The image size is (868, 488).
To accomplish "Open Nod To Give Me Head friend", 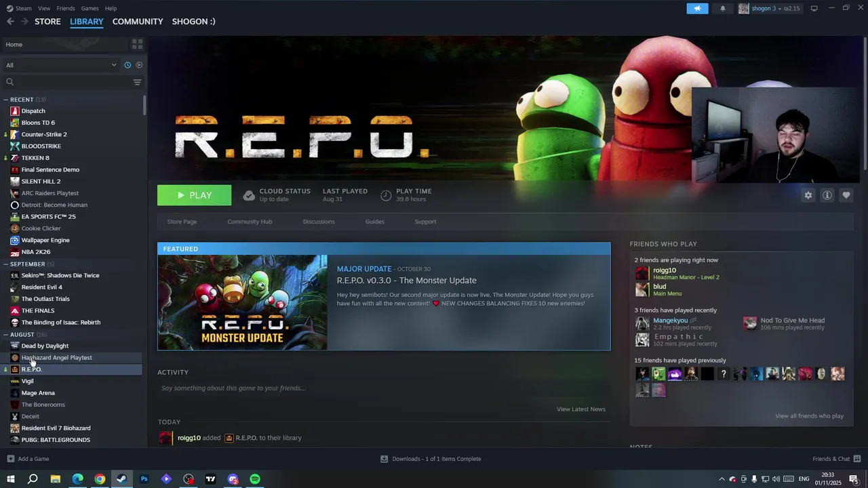I will coord(792,321).
